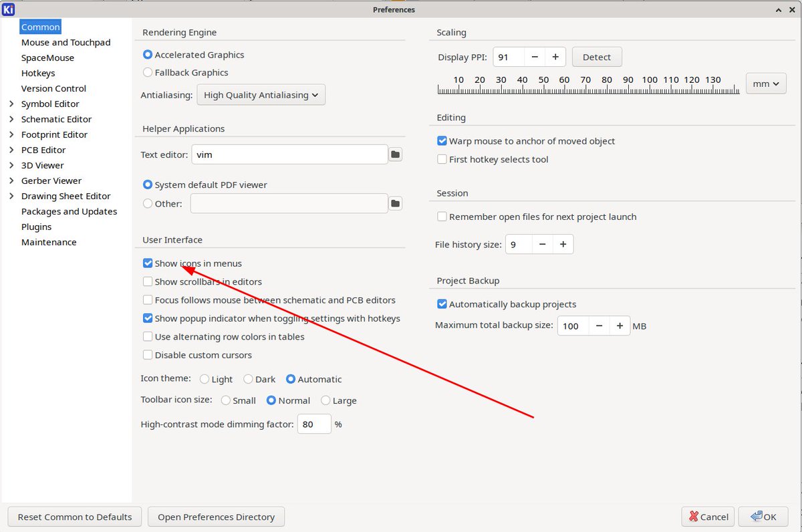Increase Display PPI with plus button
802x532 pixels.
[555, 57]
